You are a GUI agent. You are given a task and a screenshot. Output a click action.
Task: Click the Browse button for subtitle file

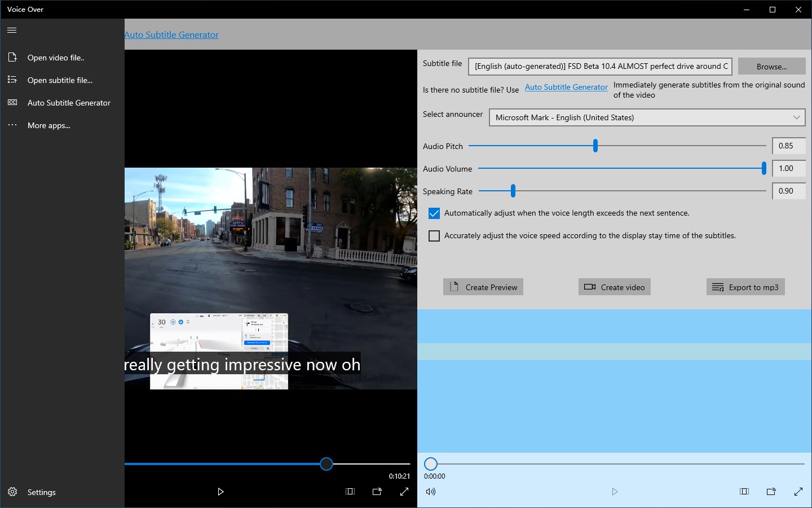coord(771,67)
